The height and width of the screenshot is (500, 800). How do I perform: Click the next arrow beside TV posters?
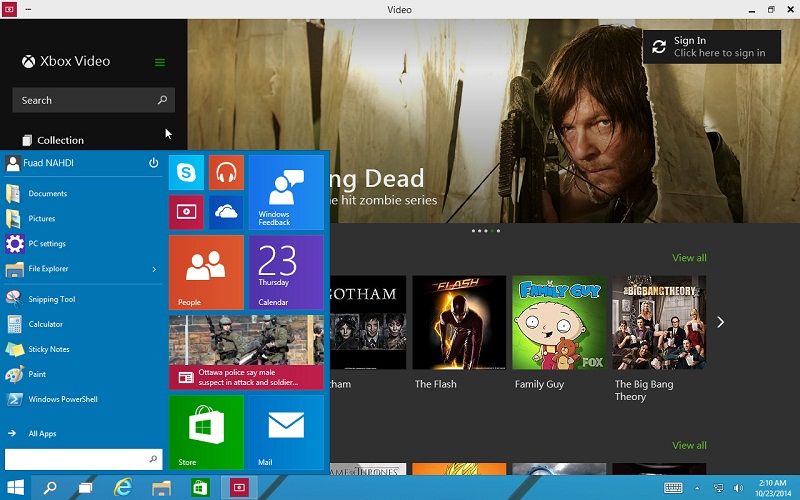tap(720, 322)
